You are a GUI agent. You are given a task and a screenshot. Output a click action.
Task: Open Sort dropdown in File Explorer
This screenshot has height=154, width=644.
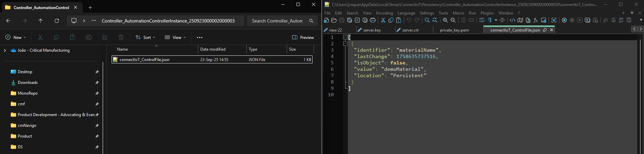(x=145, y=37)
